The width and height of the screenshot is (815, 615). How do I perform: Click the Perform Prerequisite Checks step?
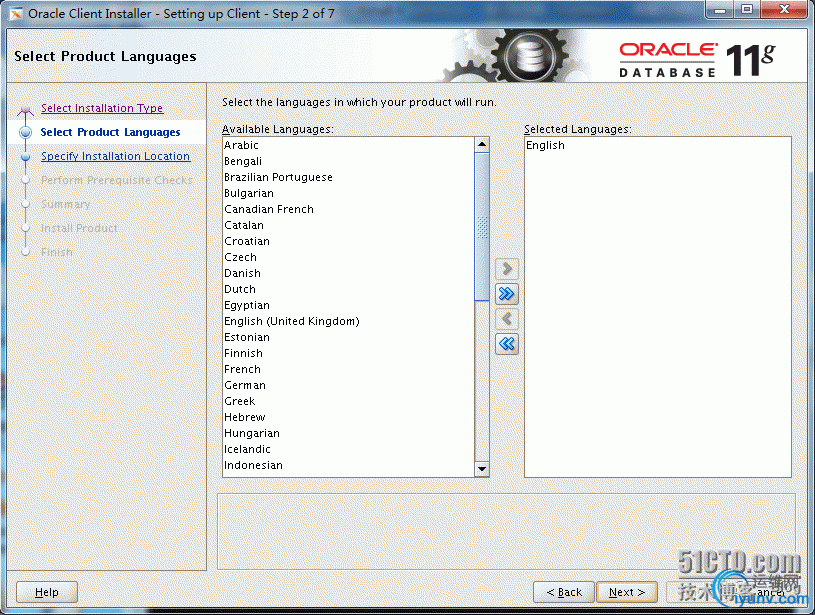pyautogui.click(x=116, y=180)
